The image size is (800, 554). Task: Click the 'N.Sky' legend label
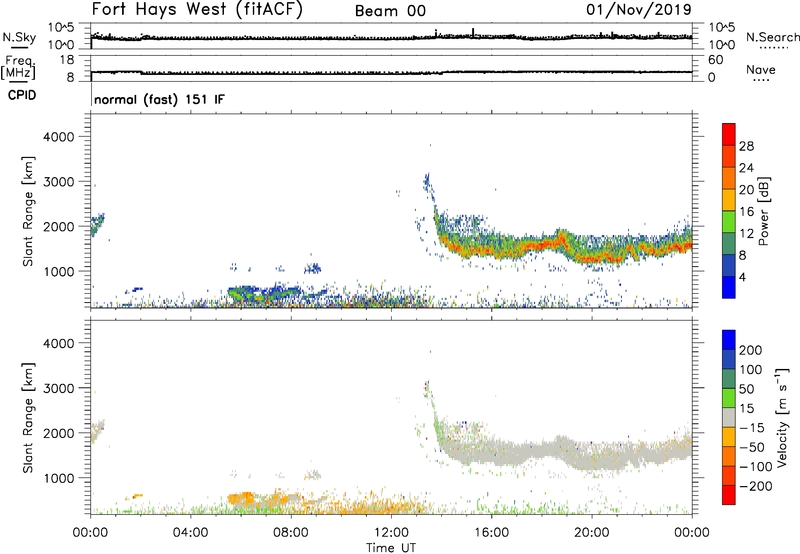coord(19,37)
